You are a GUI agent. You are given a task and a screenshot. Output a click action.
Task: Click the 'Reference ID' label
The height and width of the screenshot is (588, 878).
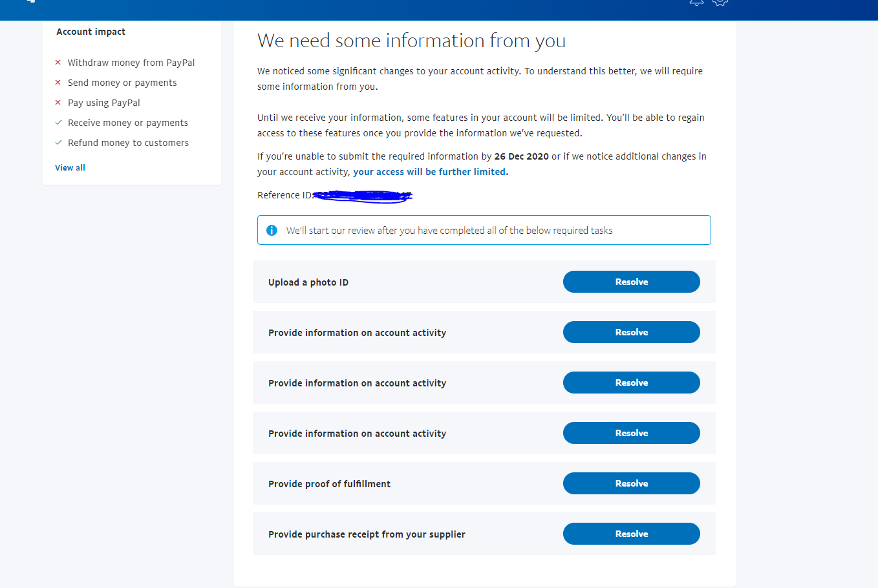285,195
